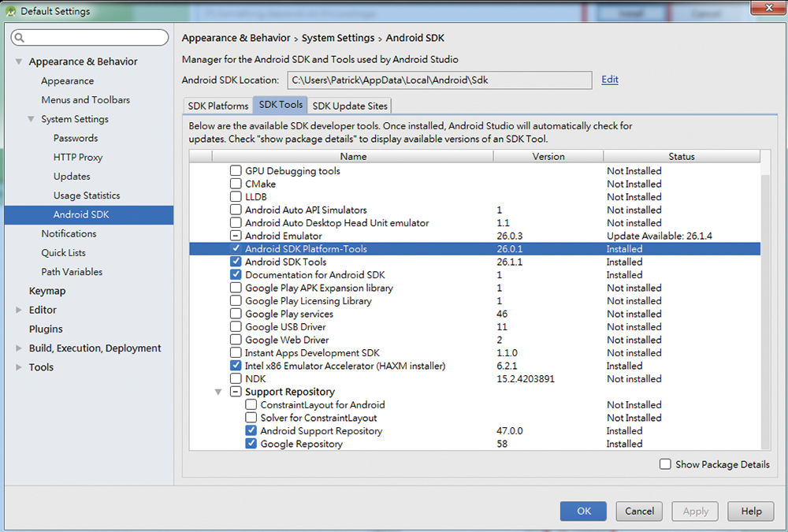Click the Android SDK Location path field

click(440, 80)
